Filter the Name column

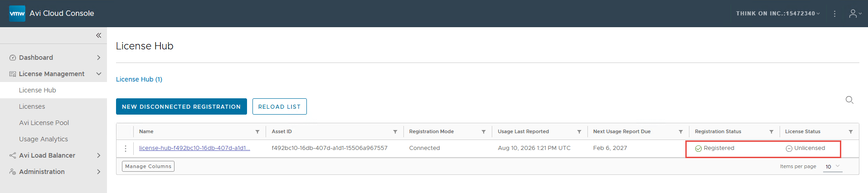coord(257,132)
